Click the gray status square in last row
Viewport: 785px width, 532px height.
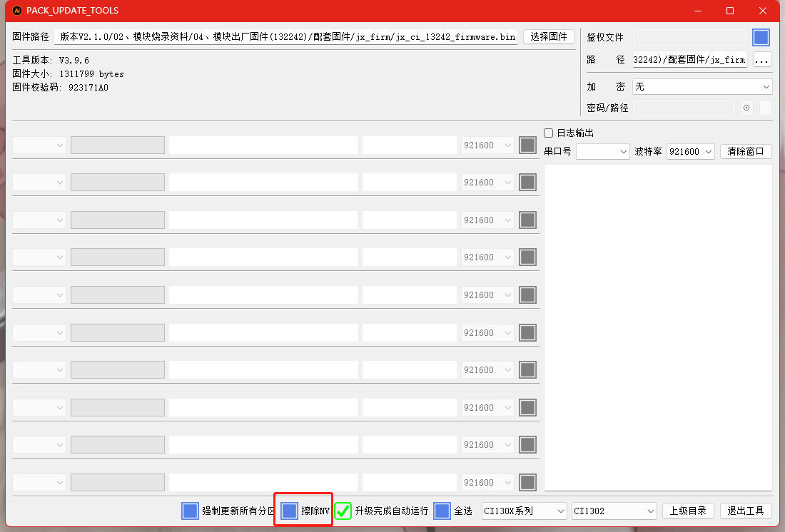coord(527,482)
